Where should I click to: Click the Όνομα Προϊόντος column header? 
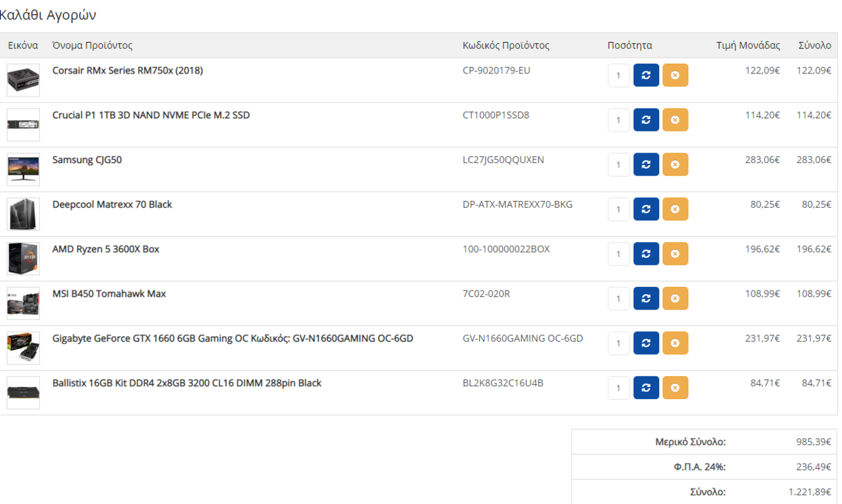[x=92, y=45]
